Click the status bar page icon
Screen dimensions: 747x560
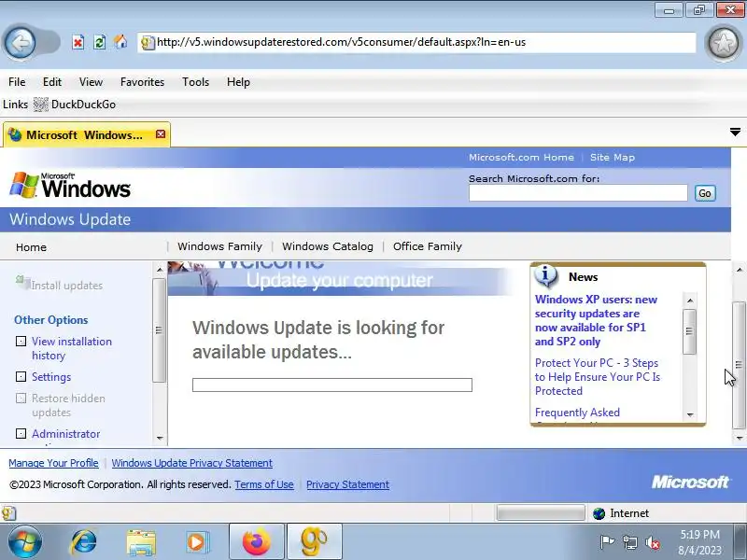(8, 513)
